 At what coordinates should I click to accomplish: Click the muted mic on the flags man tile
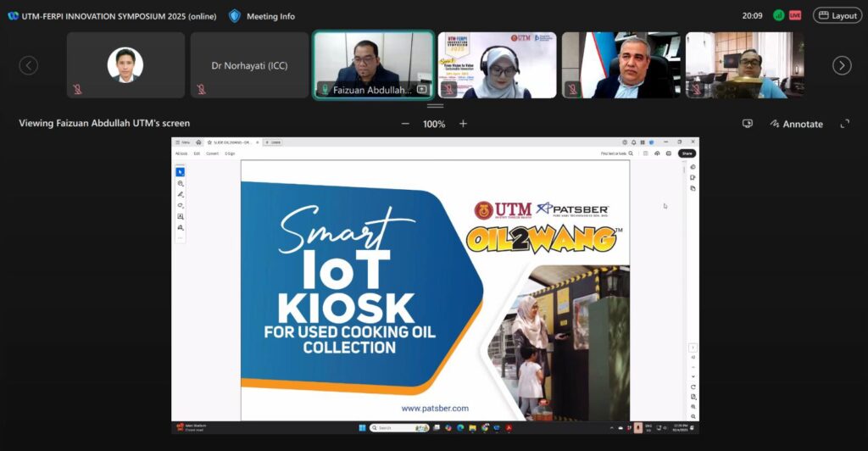point(572,89)
